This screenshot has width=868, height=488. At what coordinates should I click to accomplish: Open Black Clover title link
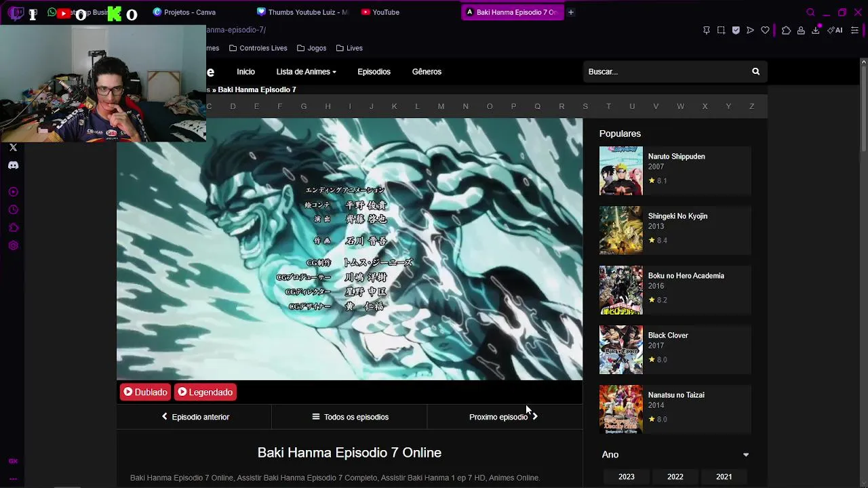point(668,335)
